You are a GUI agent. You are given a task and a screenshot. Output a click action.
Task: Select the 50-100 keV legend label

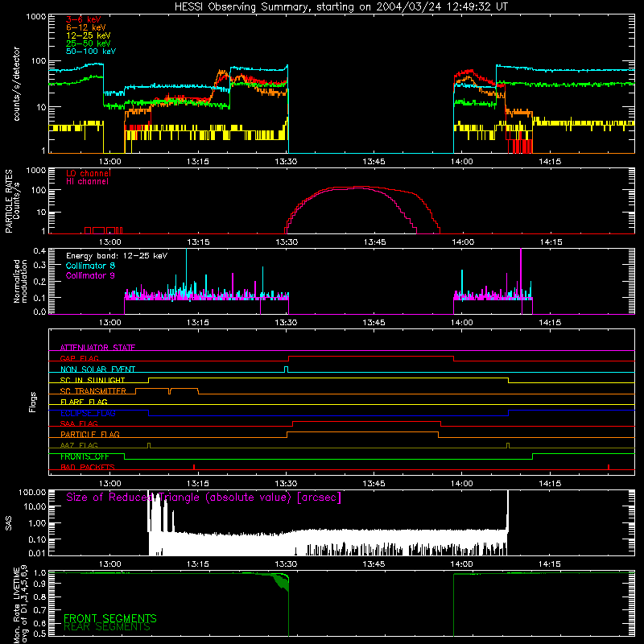point(91,52)
